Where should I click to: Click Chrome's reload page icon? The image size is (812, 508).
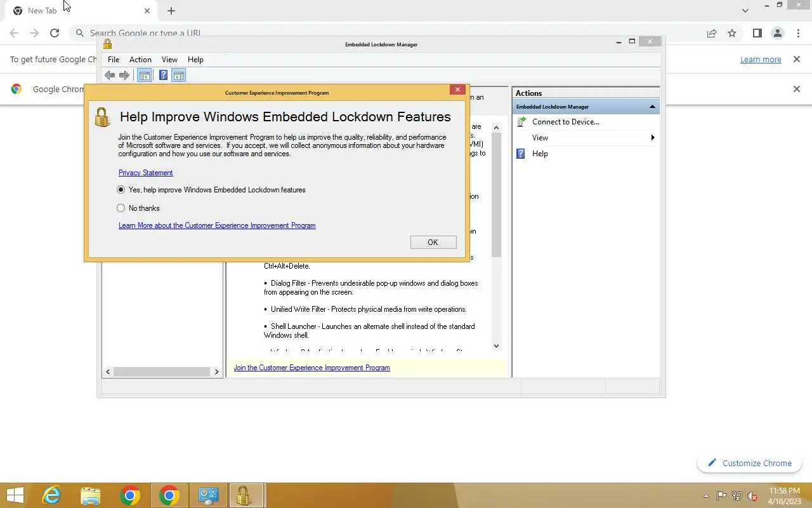coord(55,33)
